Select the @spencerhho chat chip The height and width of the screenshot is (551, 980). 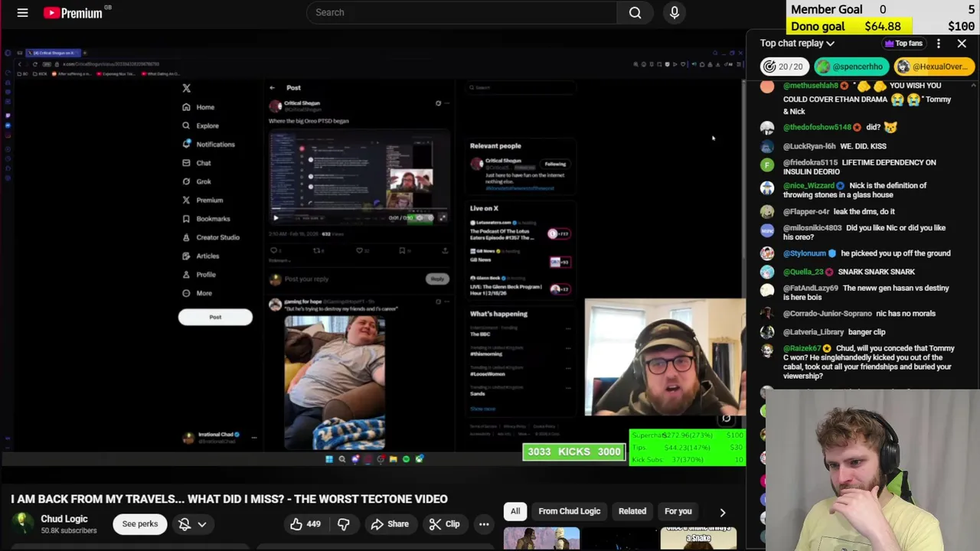pos(851,67)
